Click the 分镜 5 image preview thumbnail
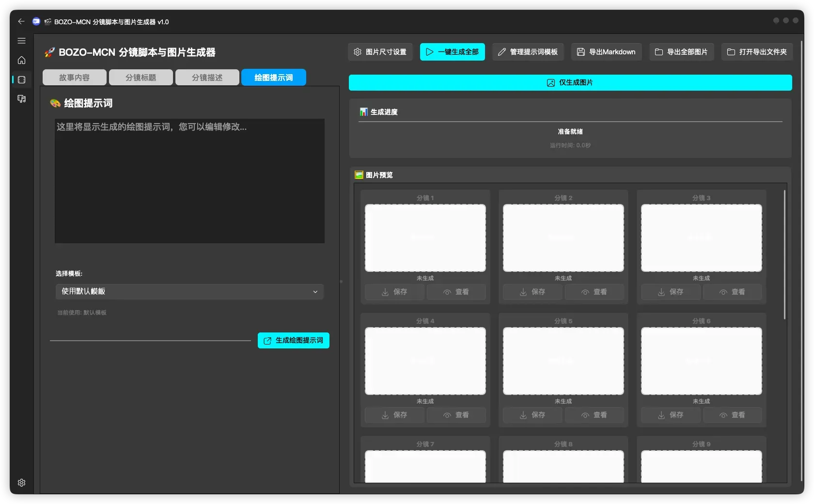The image size is (814, 504). point(564,361)
